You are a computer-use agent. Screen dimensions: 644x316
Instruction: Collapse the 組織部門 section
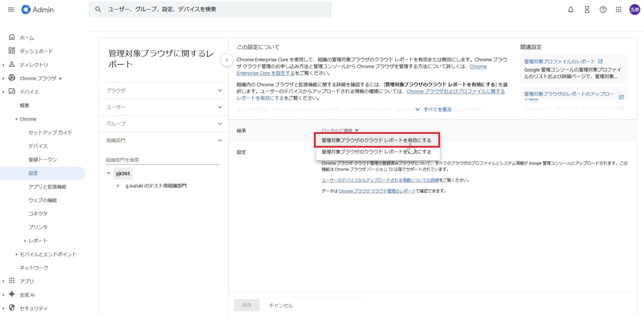220,141
